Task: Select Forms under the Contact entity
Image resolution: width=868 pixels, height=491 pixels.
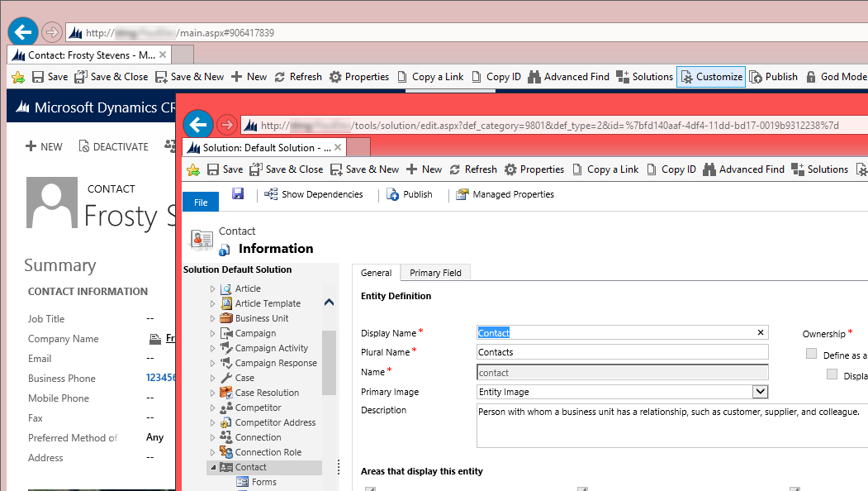Action: tap(263, 482)
